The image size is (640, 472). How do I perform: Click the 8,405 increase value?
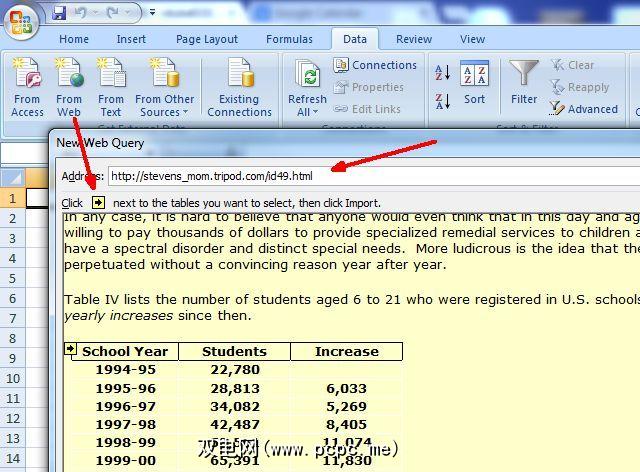coord(346,424)
